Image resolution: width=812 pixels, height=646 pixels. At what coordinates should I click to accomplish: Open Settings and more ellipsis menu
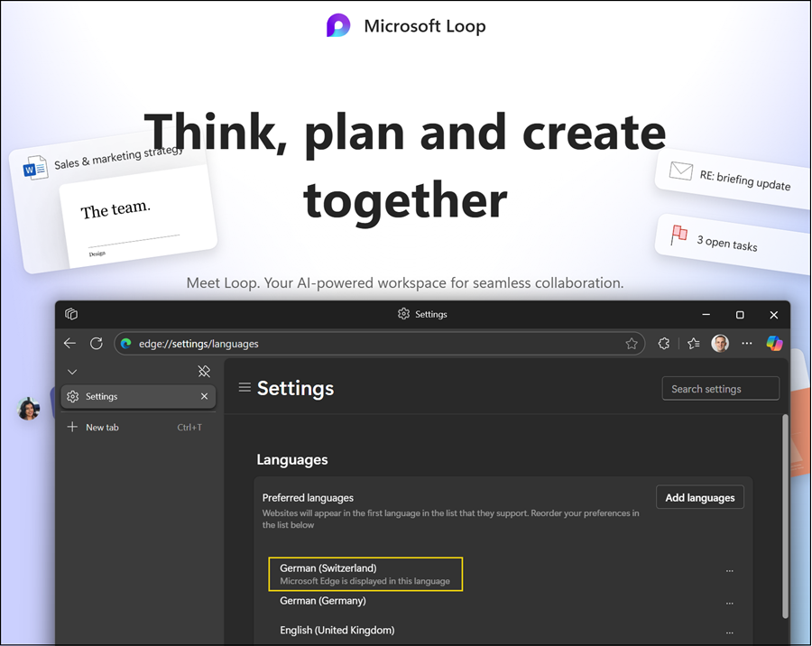point(746,344)
